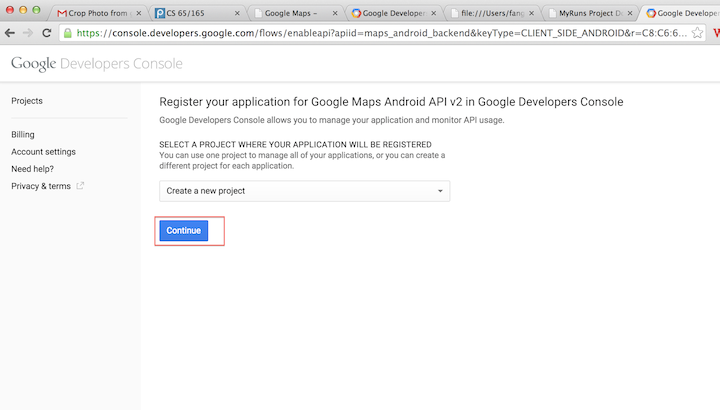Click the green padlock in the address bar
This screenshot has height=410, width=720.
point(68,33)
